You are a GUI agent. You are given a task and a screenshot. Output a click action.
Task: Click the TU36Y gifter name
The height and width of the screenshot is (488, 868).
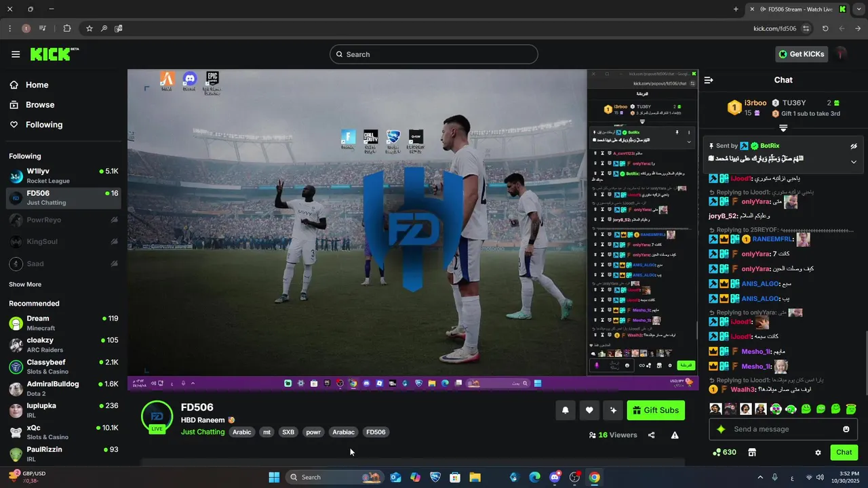794,103
